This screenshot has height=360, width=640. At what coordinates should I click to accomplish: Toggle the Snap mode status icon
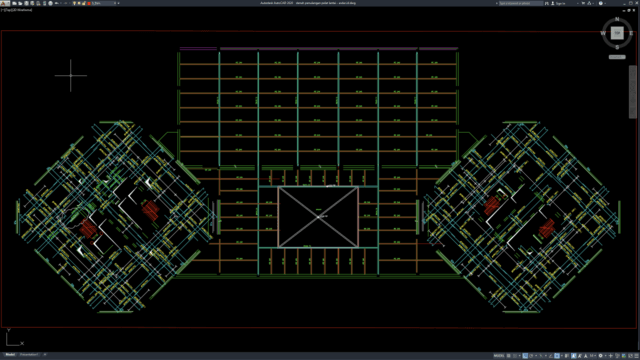(x=515, y=356)
